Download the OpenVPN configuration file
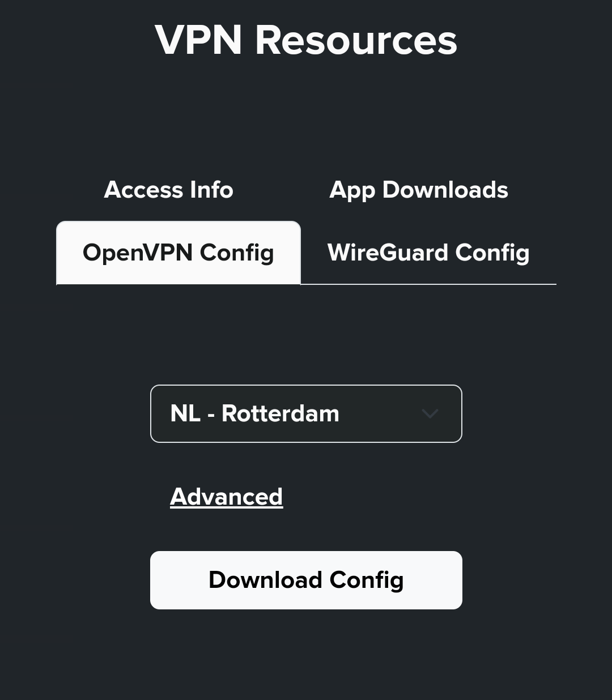Viewport: 612px width, 700px height. coord(306,580)
